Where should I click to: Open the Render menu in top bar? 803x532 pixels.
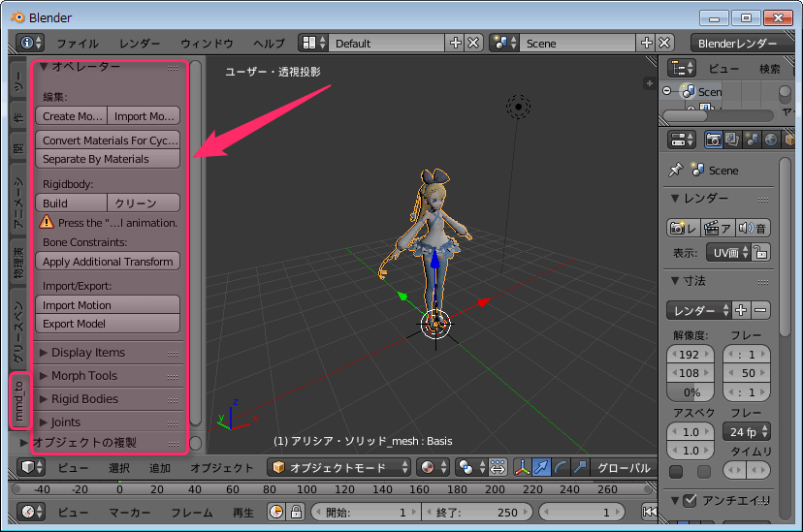click(140, 44)
